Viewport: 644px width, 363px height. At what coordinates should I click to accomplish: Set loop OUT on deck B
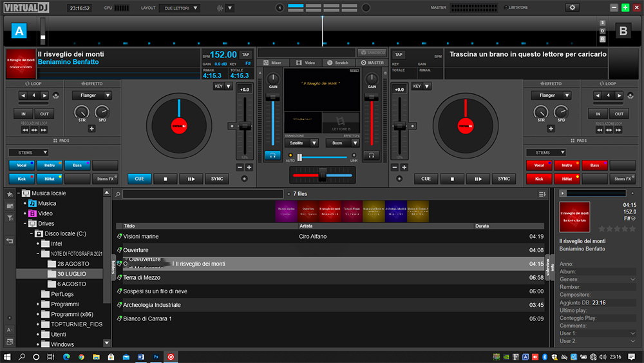point(619,114)
